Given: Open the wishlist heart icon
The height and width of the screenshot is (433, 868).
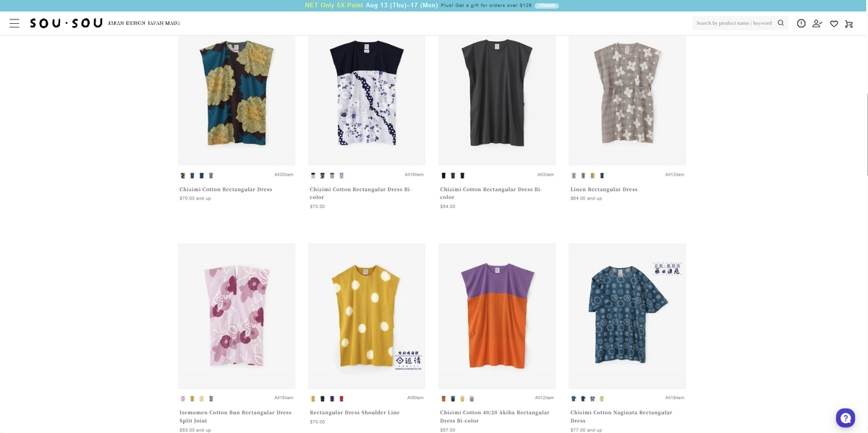Looking at the screenshot, I should [834, 24].
